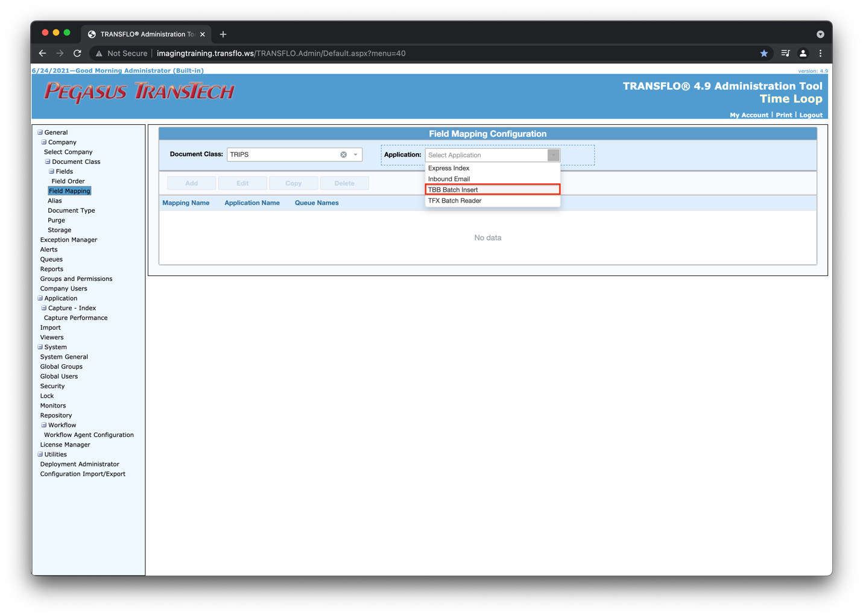Open Chrome's three-dot menu
863x616 pixels.
tap(820, 53)
